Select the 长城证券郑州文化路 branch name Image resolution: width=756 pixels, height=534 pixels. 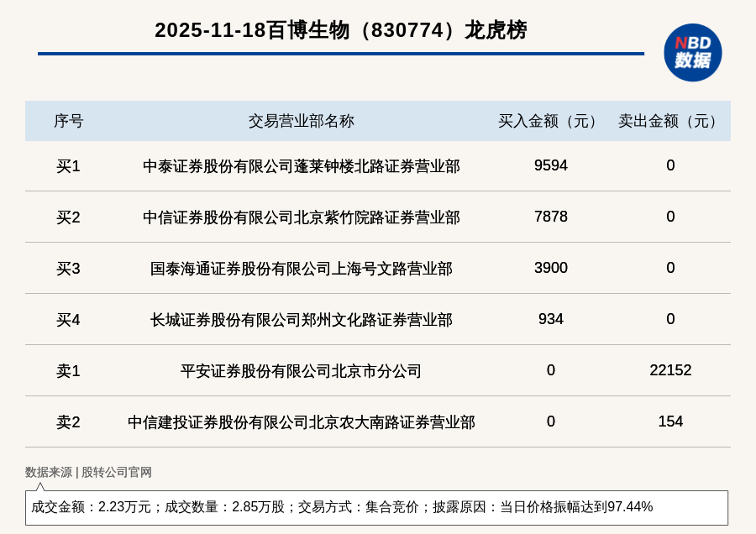pos(301,320)
